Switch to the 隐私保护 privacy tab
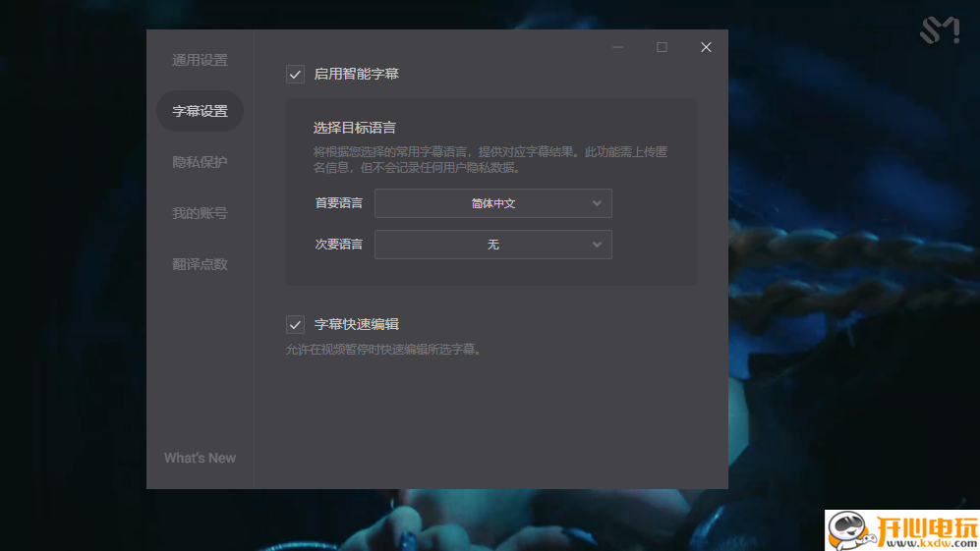Image resolution: width=980 pixels, height=551 pixels. tap(200, 162)
